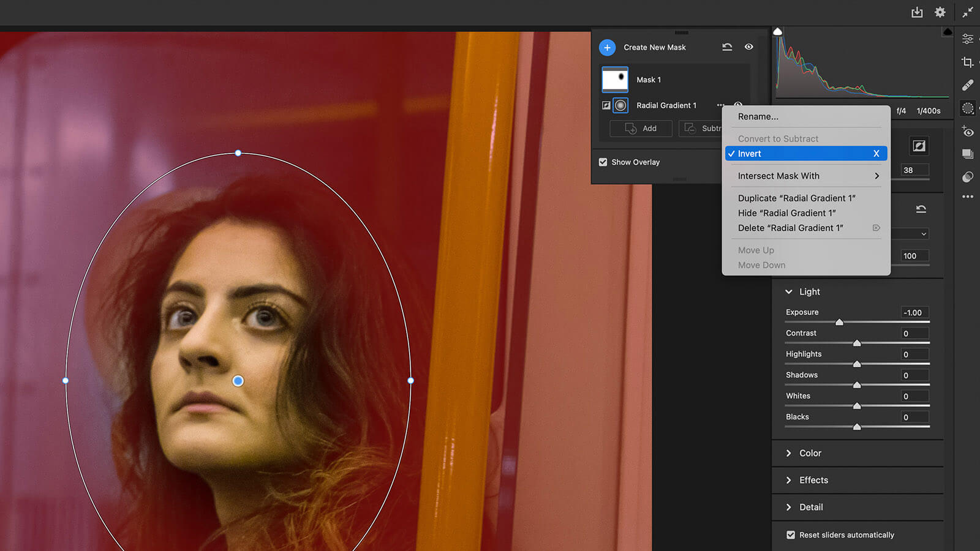Toggle the eye icon beside Create New Mask
The width and height of the screenshot is (980, 551).
pos(748,47)
